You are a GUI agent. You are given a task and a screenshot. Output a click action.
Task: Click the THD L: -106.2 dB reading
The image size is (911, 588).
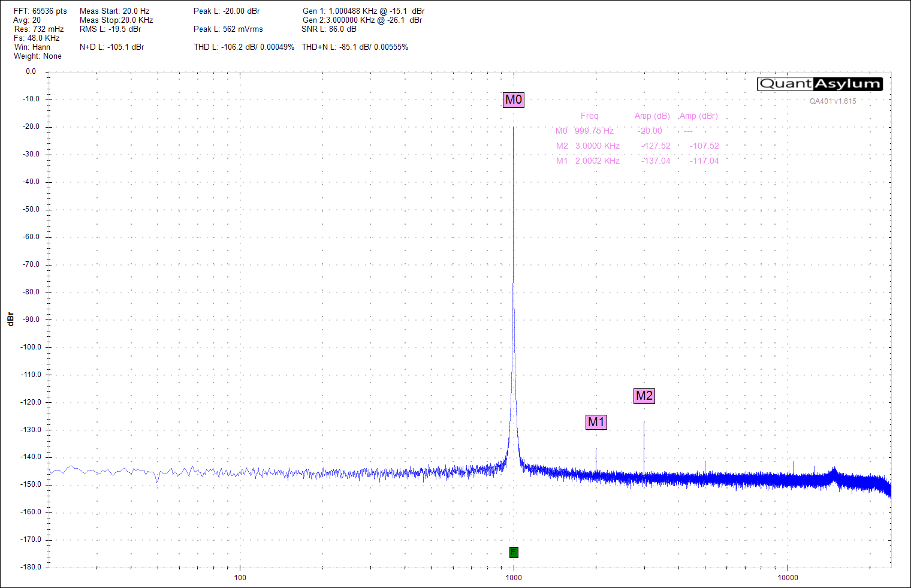pyautogui.click(x=244, y=47)
